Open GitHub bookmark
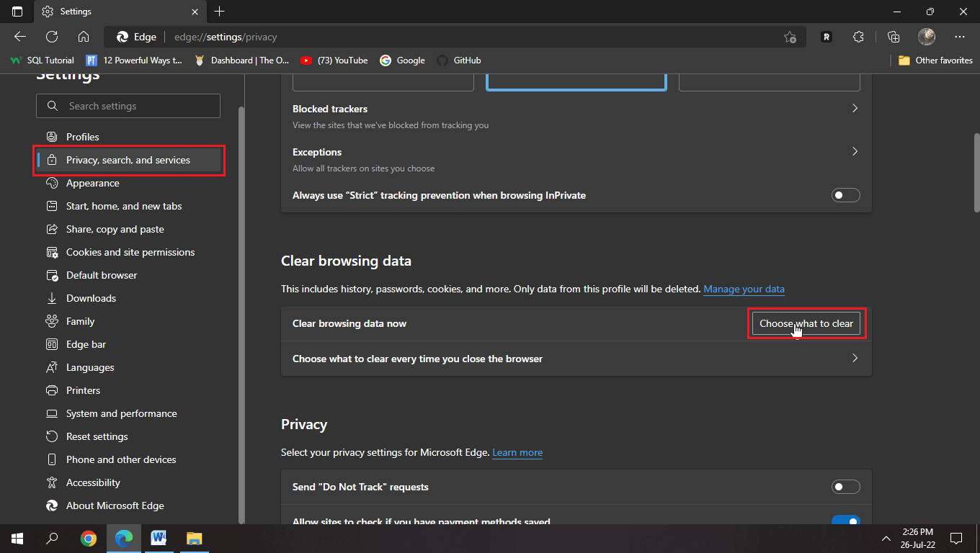The height and width of the screenshot is (553, 980). (x=458, y=60)
